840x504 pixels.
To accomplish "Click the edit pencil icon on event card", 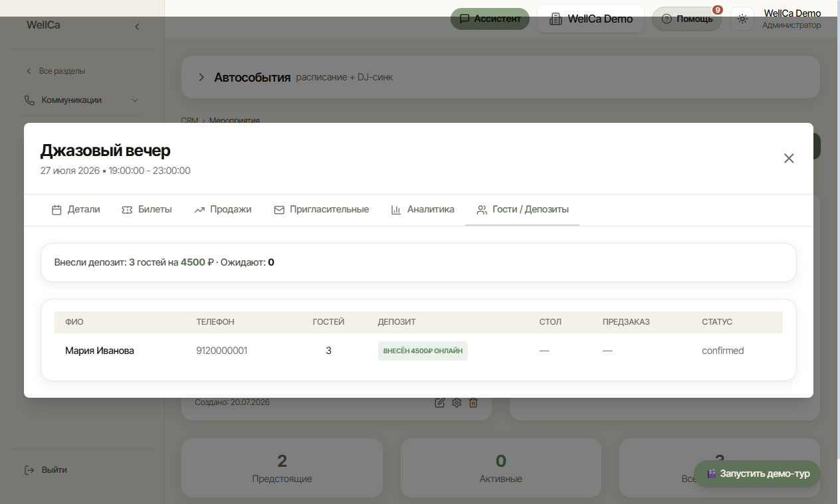I will click(439, 402).
